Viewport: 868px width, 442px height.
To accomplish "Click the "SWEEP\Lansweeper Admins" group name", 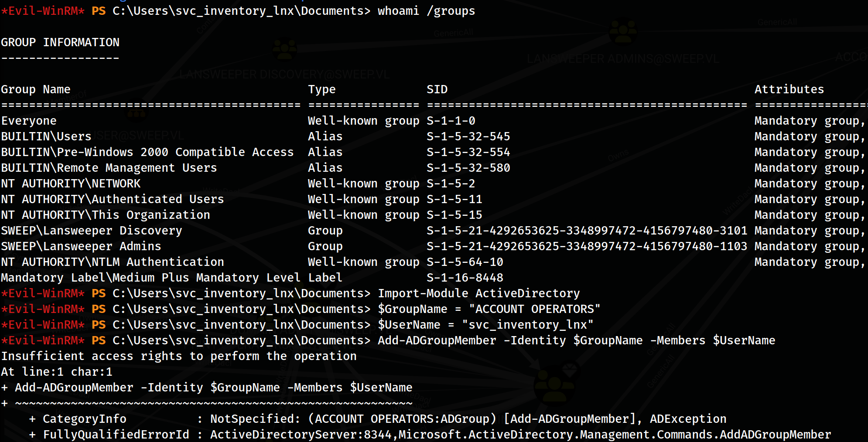I will pos(81,246).
